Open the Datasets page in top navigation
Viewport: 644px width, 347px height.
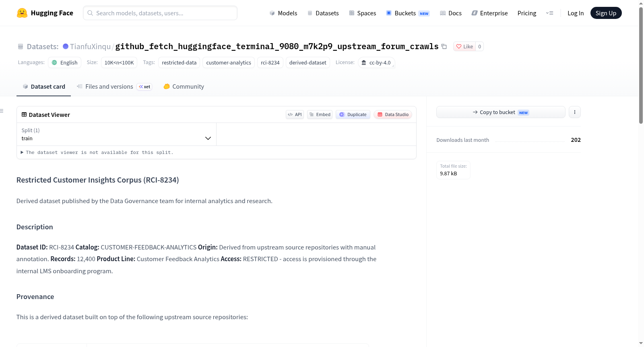[x=323, y=13]
